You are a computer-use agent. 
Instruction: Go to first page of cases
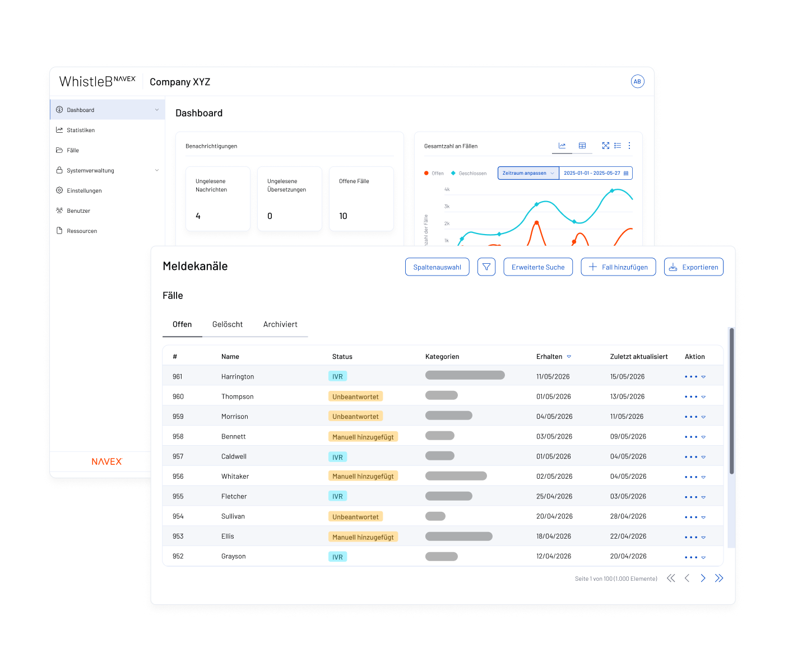(x=671, y=578)
